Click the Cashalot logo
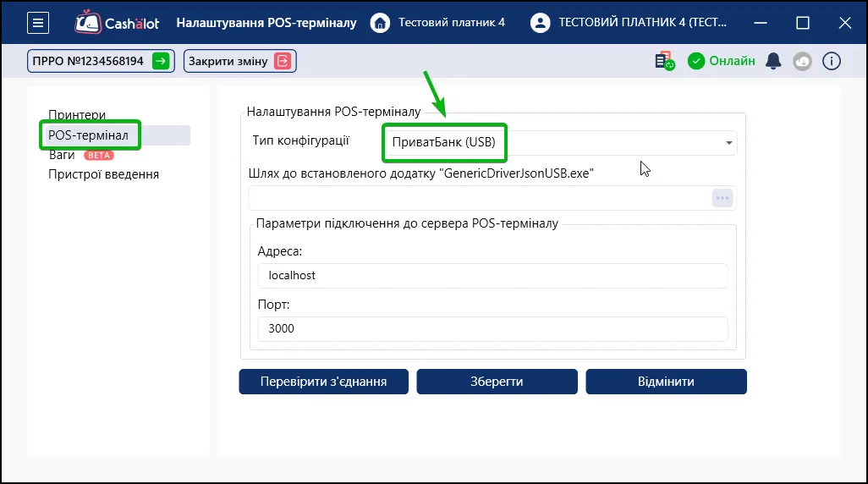 point(118,23)
